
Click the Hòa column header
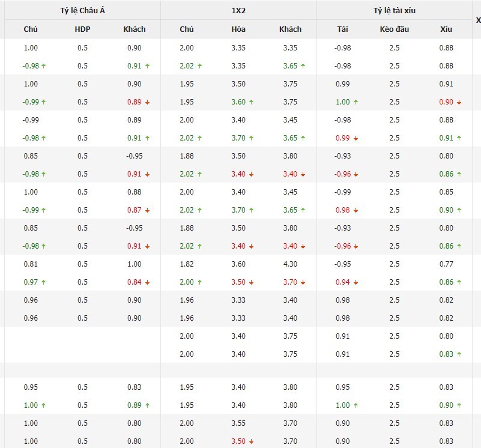coord(238,29)
